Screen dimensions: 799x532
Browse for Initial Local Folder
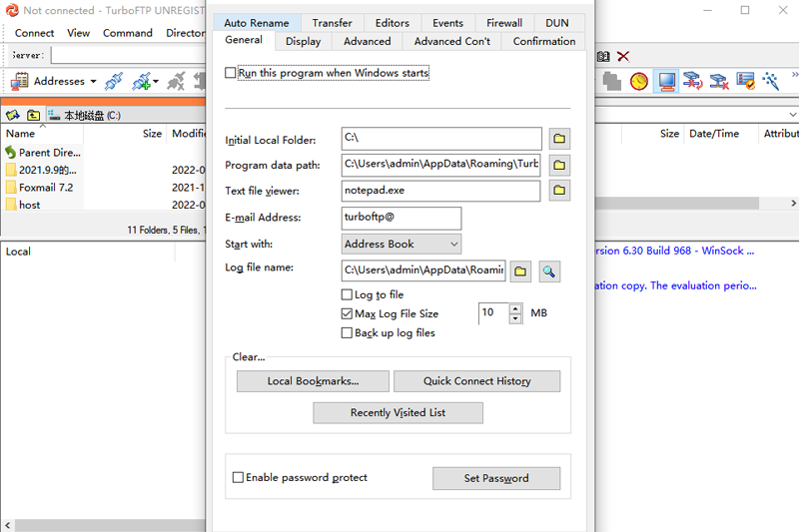coord(559,139)
